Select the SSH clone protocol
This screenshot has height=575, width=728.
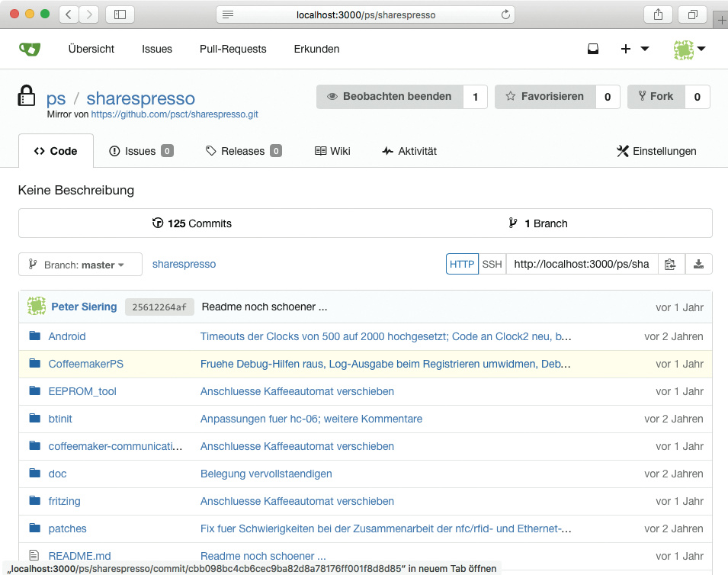[x=492, y=265]
